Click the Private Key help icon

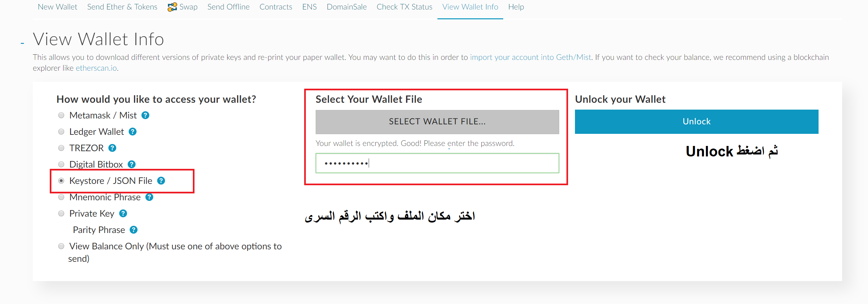[x=123, y=213]
